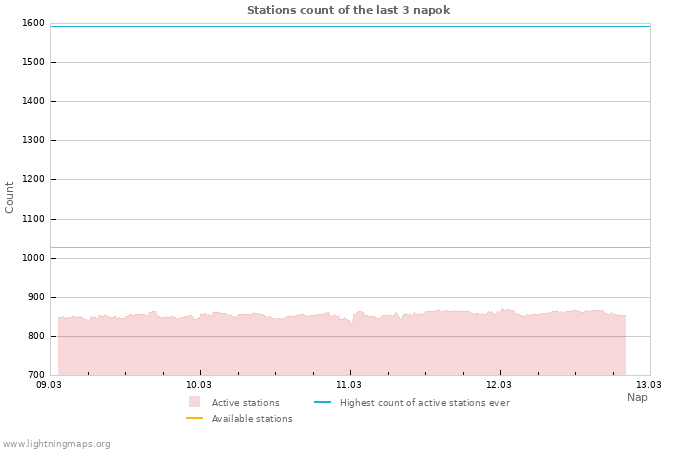Viewport: 700px width, 450px height.
Task: Click the orange Available stations legend marker
Action: pos(194,418)
